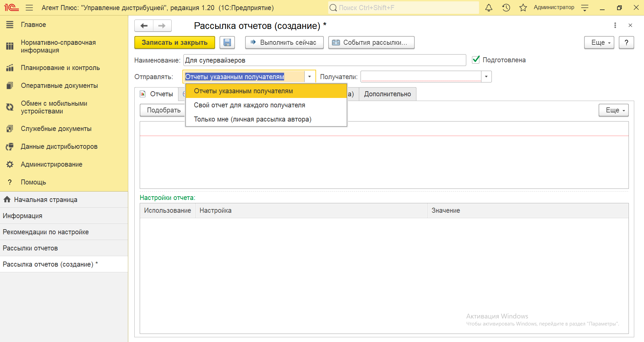Go forward with the right arrow button
644x342 pixels.
click(x=162, y=26)
